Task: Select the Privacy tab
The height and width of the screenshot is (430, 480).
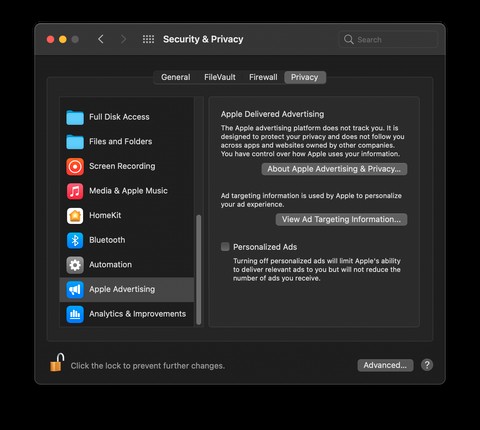Action: click(x=305, y=77)
